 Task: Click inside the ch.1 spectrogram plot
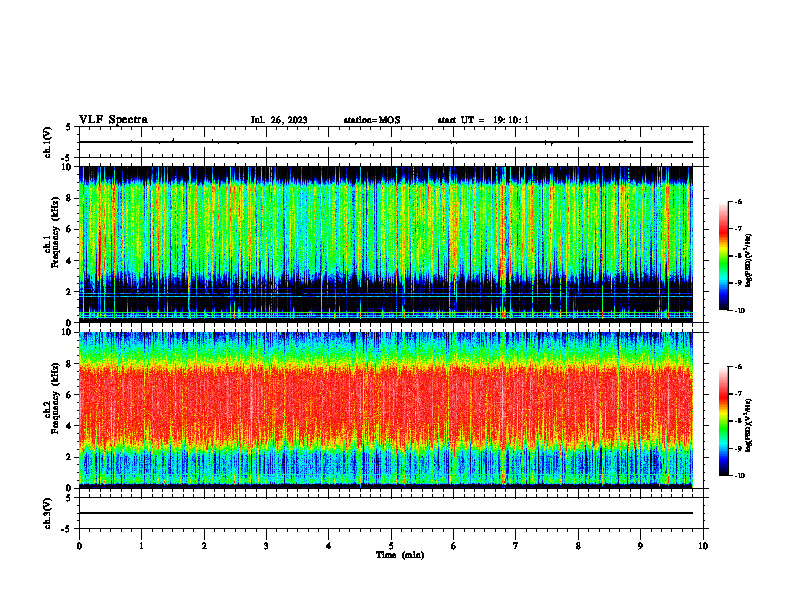click(386, 244)
